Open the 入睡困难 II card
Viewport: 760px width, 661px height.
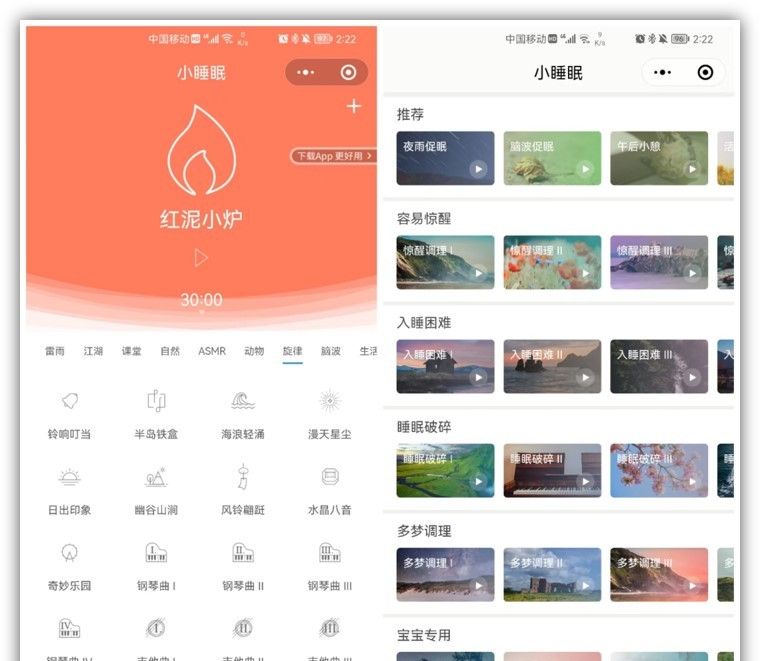[x=552, y=366]
